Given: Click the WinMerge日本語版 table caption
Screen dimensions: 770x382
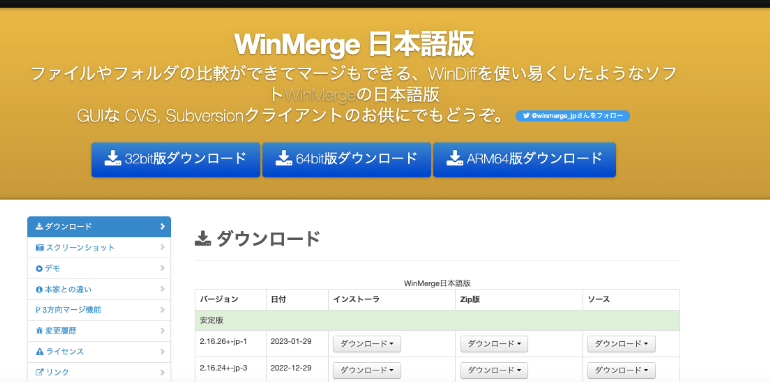Looking at the screenshot, I should point(437,283).
